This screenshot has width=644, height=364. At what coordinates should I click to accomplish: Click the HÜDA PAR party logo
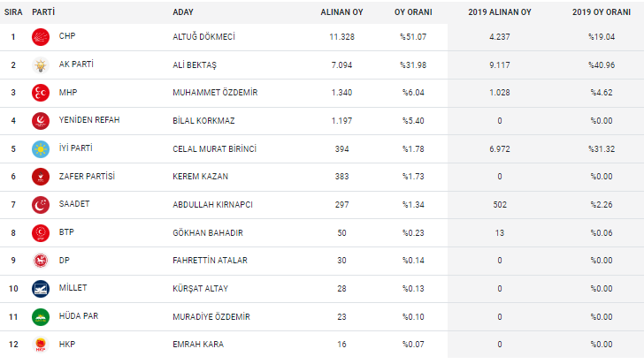click(42, 316)
